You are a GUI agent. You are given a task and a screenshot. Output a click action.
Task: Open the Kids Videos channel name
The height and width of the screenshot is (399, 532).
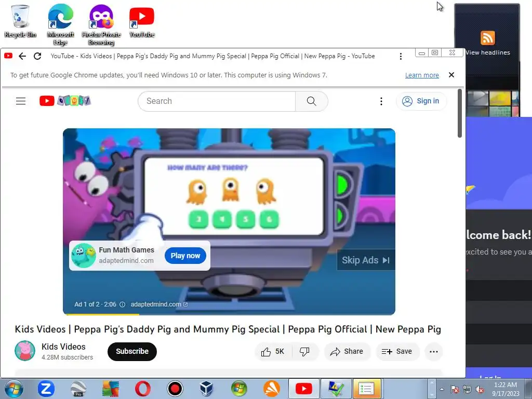click(x=63, y=347)
